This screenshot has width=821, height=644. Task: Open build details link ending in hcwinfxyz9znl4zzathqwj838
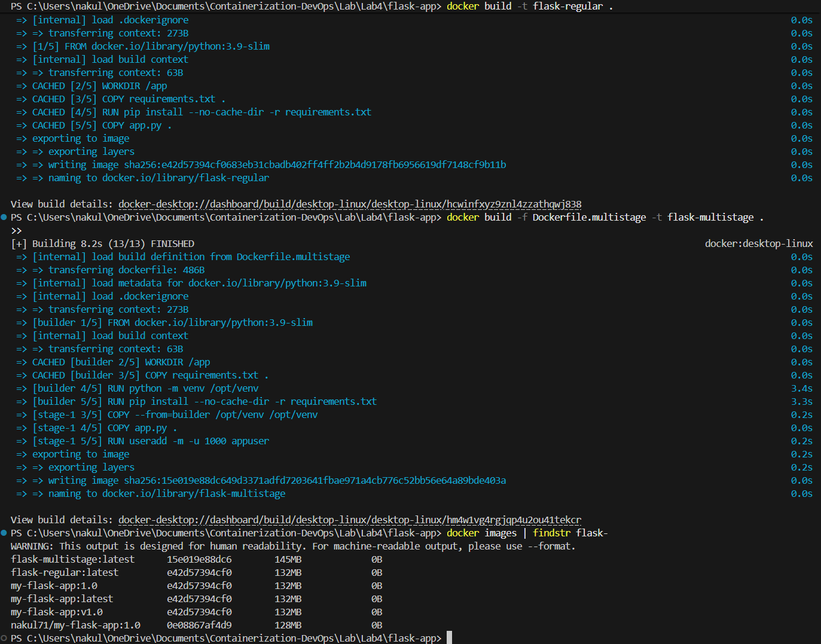tap(349, 205)
